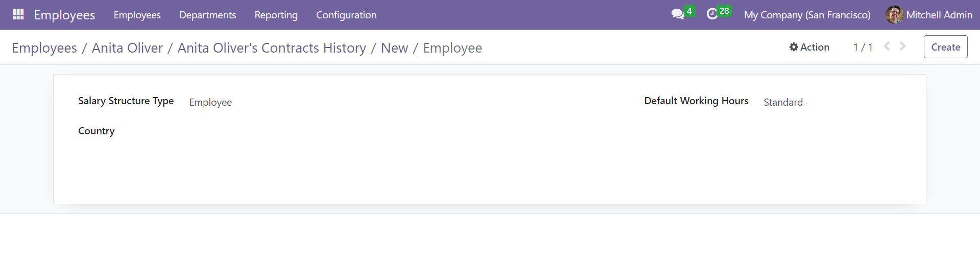The width and height of the screenshot is (980, 264).
Task: Go to previous record arrow
Action: (887, 46)
